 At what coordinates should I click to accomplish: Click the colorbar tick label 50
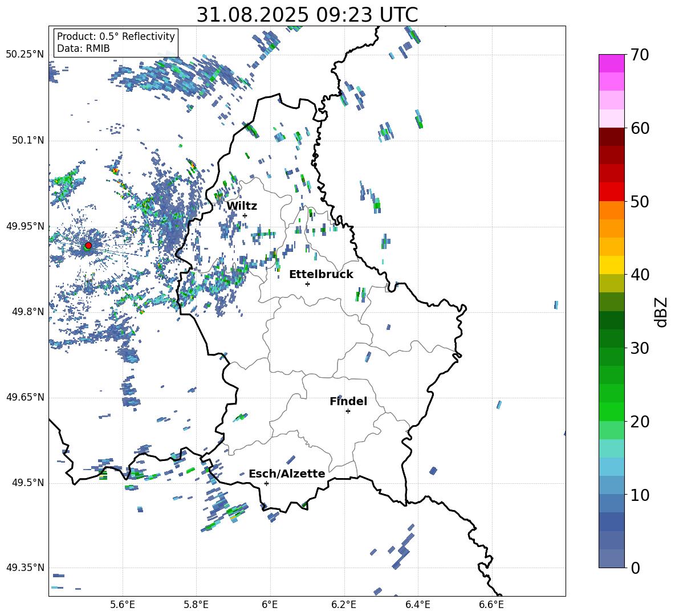coord(640,202)
